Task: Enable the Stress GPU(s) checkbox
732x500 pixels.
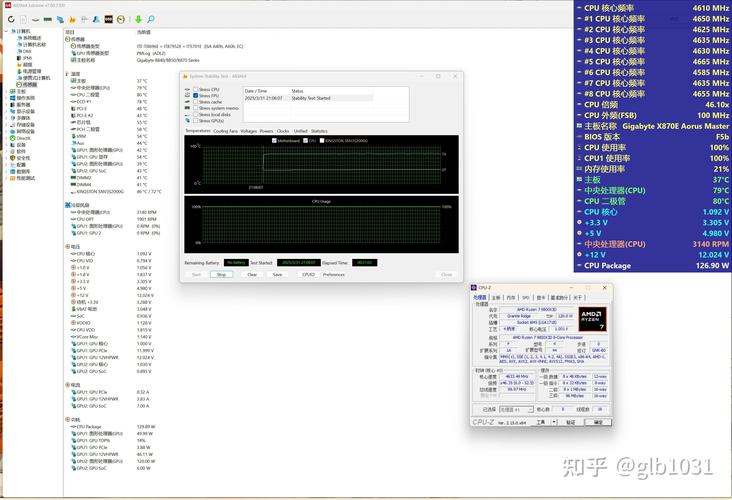Action: coord(196,120)
